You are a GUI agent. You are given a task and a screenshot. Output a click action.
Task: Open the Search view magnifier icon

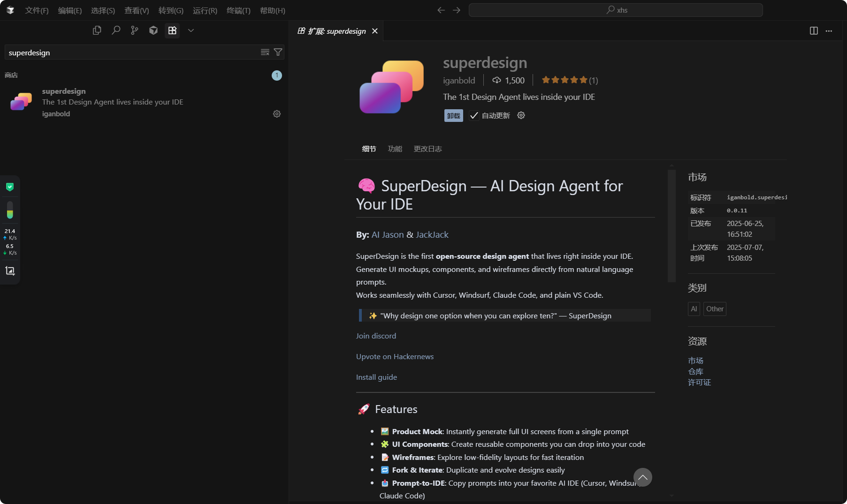pyautogui.click(x=116, y=30)
